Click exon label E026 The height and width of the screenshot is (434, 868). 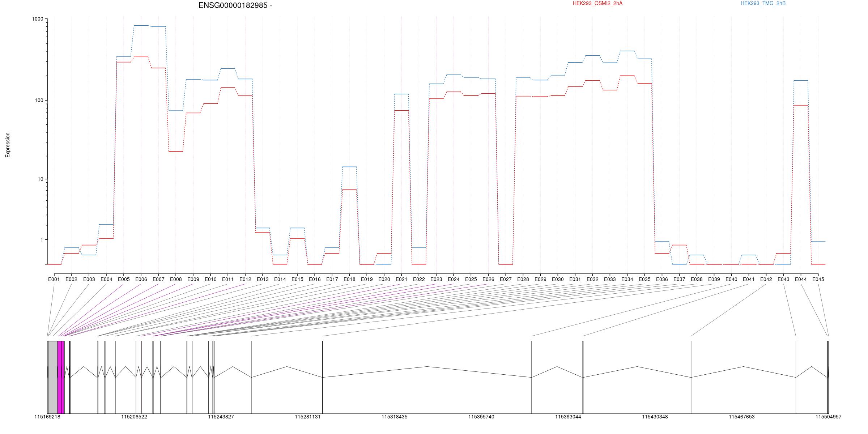pos(488,279)
